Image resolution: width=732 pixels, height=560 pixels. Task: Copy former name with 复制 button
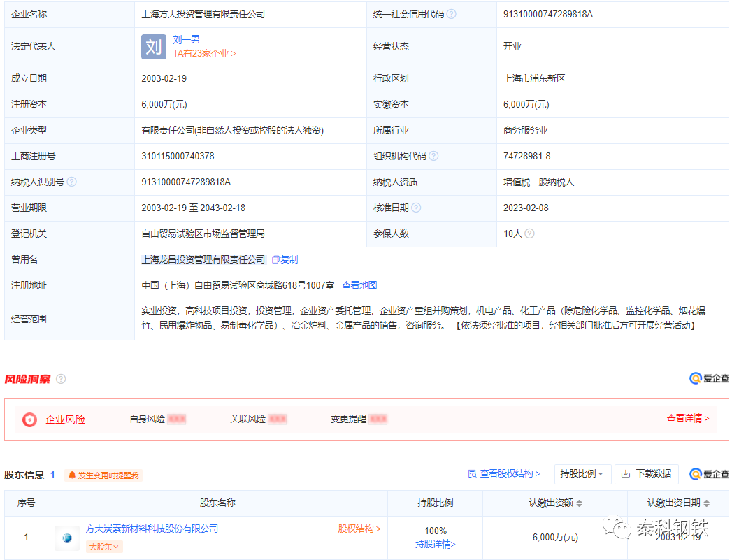coord(285,259)
